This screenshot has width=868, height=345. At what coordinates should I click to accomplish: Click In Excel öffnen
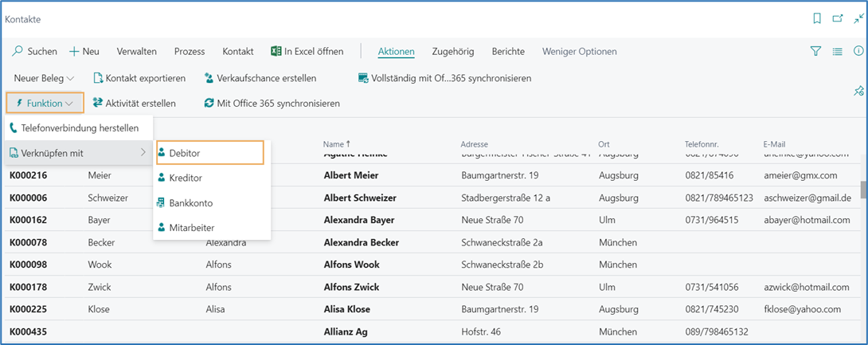(x=307, y=51)
